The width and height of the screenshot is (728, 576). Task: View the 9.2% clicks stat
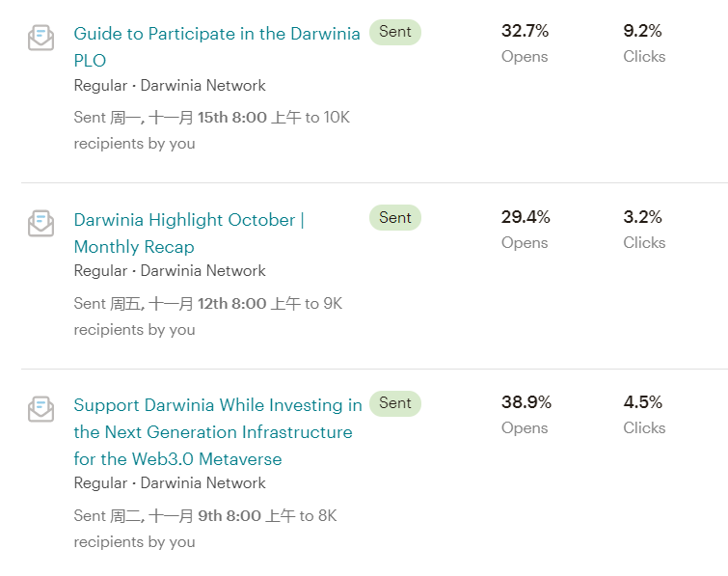tap(643, 31)
